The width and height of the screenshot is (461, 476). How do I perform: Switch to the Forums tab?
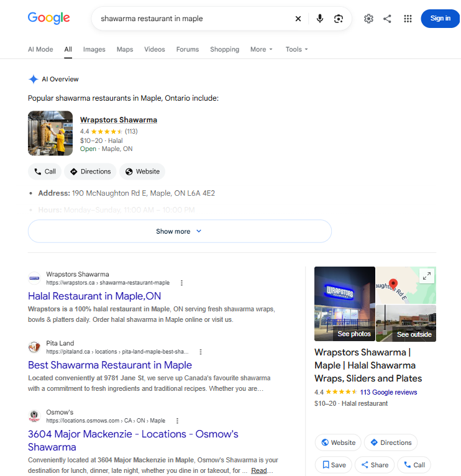(188, 49)
